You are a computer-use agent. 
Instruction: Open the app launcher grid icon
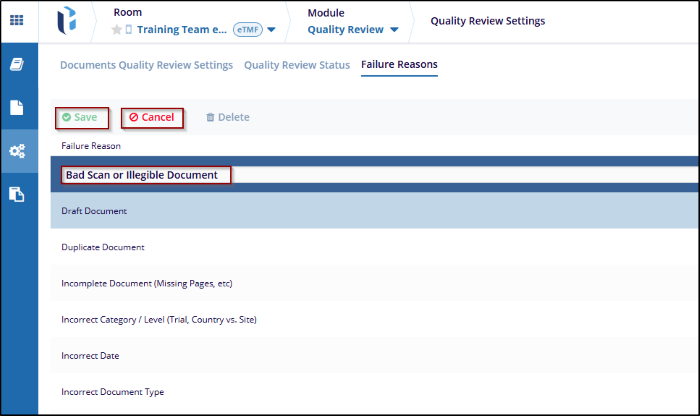click(17, 21)
